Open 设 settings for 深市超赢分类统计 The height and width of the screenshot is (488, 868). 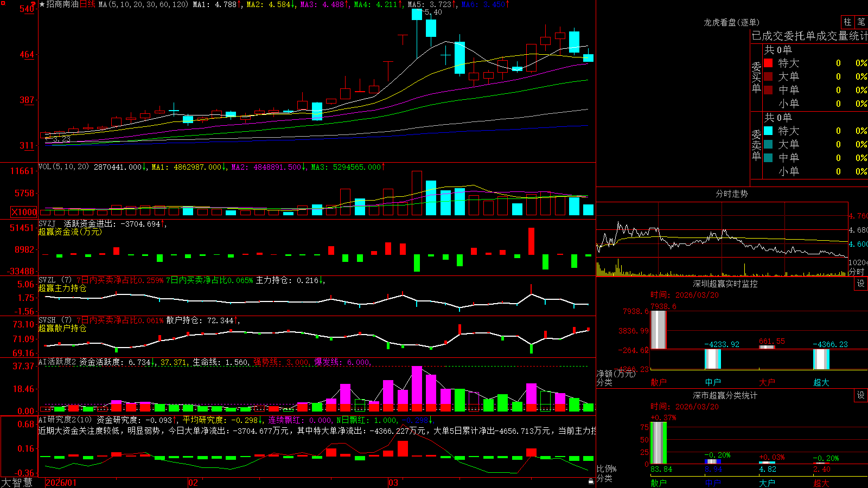pos(860,395)
